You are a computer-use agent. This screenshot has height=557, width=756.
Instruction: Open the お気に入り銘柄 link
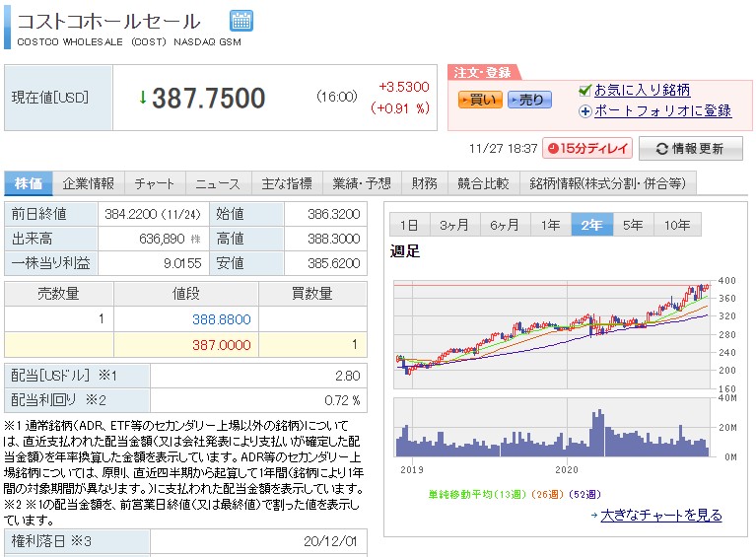(643, 90)
